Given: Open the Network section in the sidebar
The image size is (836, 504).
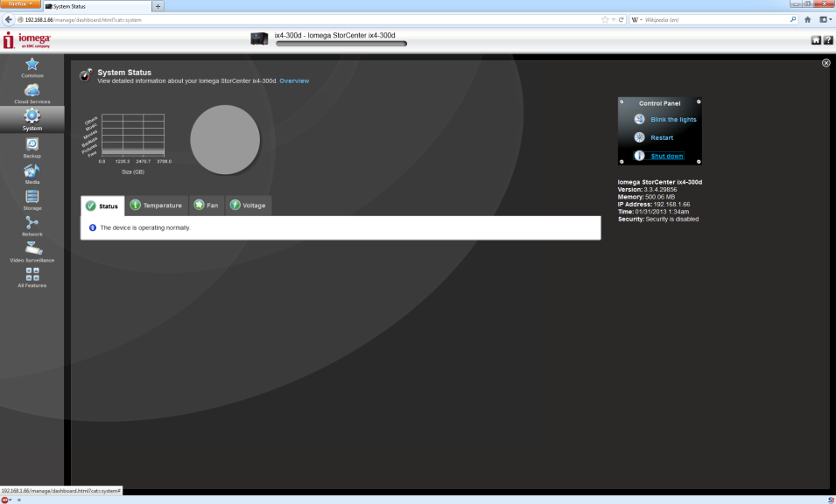Looking at the screenshot, I should coord(32,227).
